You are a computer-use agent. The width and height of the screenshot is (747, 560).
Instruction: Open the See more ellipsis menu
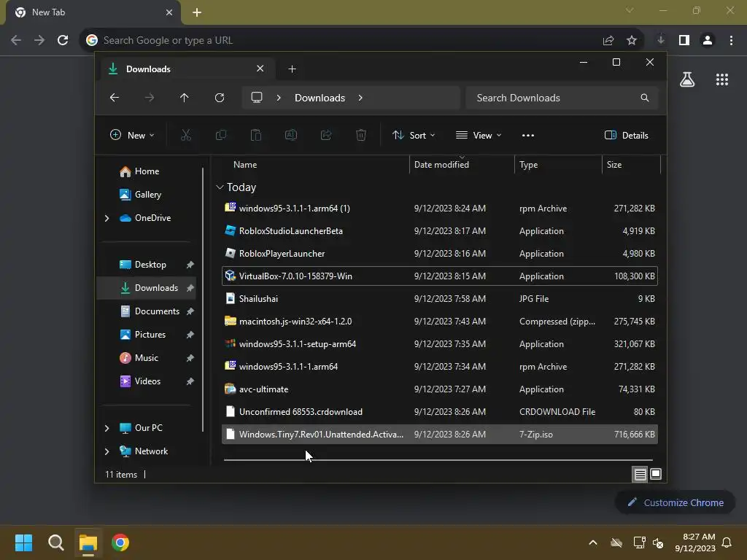coord(528,135)
